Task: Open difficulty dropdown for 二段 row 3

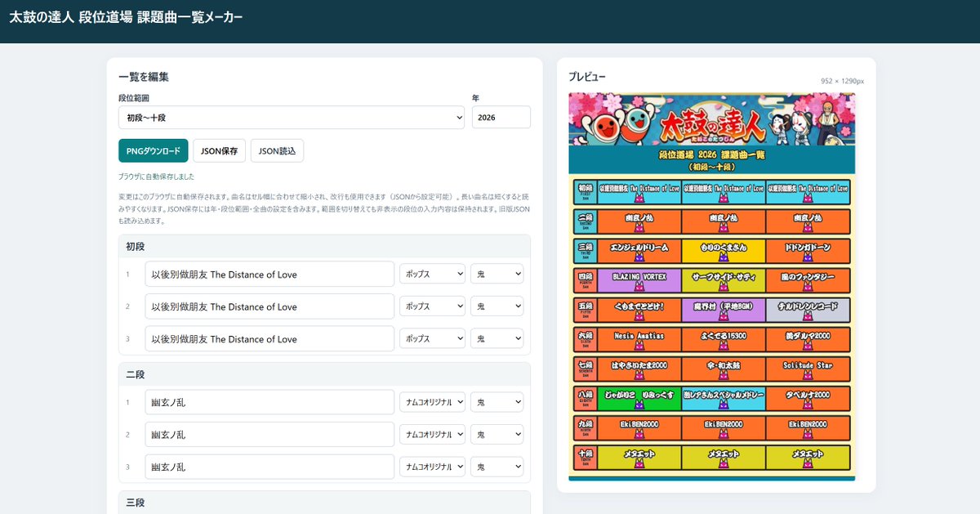Action: click(497, 467)
